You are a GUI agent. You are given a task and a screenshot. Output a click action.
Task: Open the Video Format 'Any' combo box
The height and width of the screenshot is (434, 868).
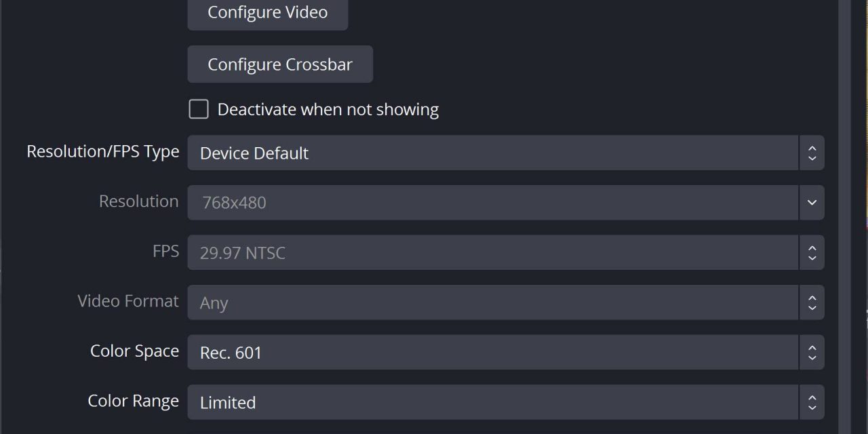tap(492, 302)
